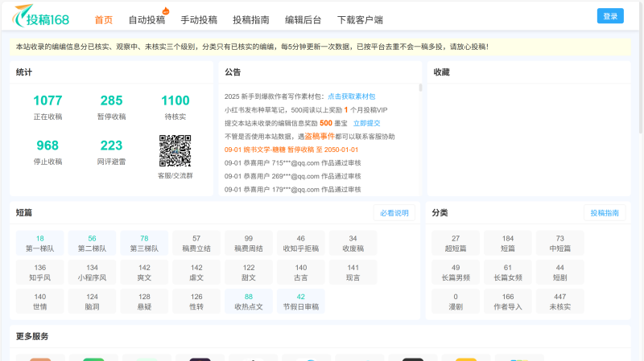
Task: Switch to the 手动投稿 tab
Action: click(x=198, y=20)
